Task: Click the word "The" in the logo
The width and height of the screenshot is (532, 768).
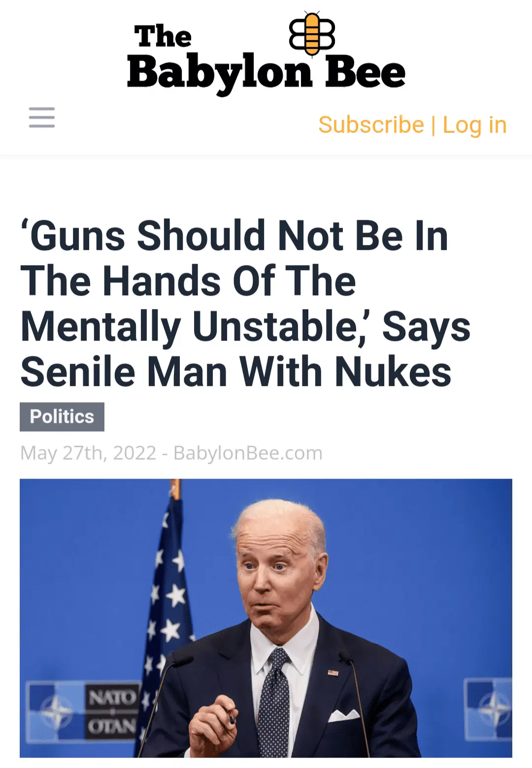Action: point(163,36)
